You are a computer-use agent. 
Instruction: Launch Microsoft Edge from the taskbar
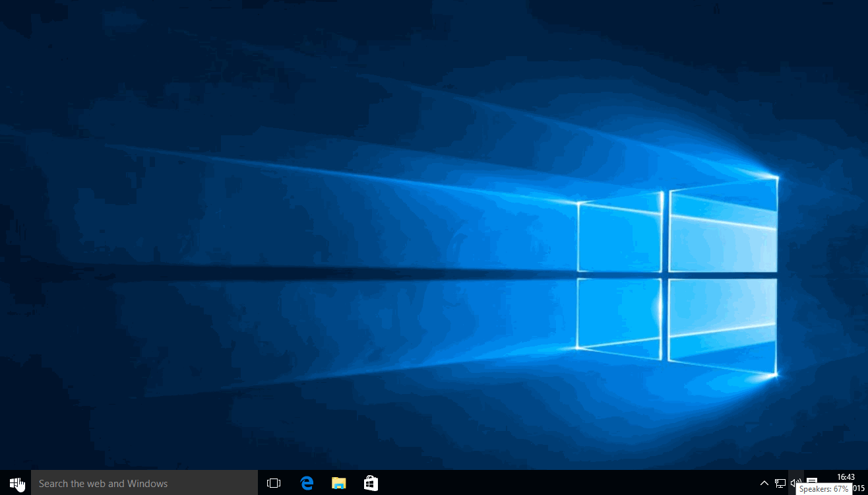(307, 483)
